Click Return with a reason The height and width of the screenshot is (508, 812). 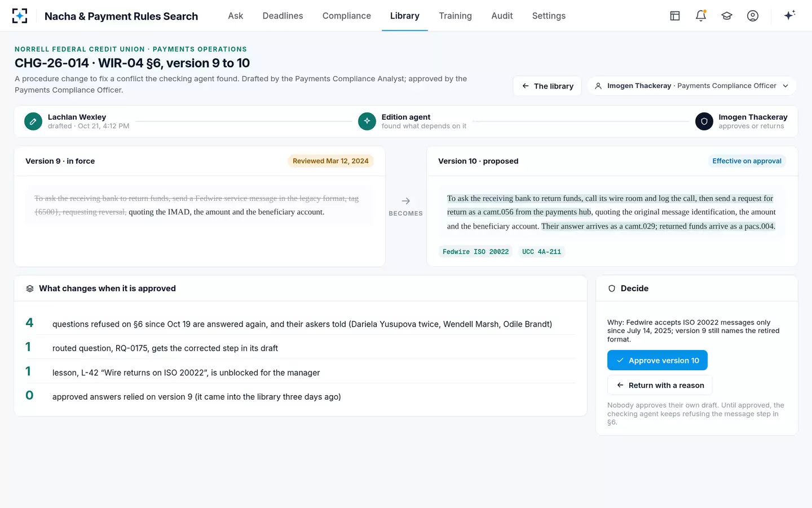pyautogui.click(x=660, y=385)
